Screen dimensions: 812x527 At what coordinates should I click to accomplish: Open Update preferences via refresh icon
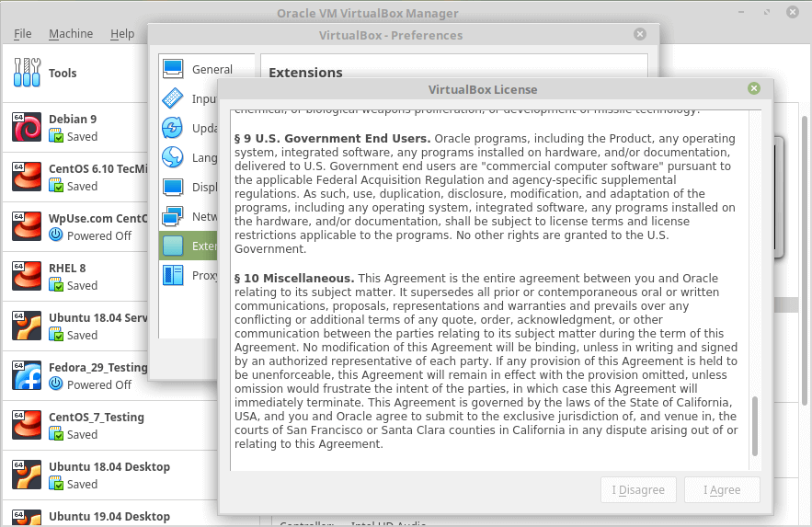(173, 128)
